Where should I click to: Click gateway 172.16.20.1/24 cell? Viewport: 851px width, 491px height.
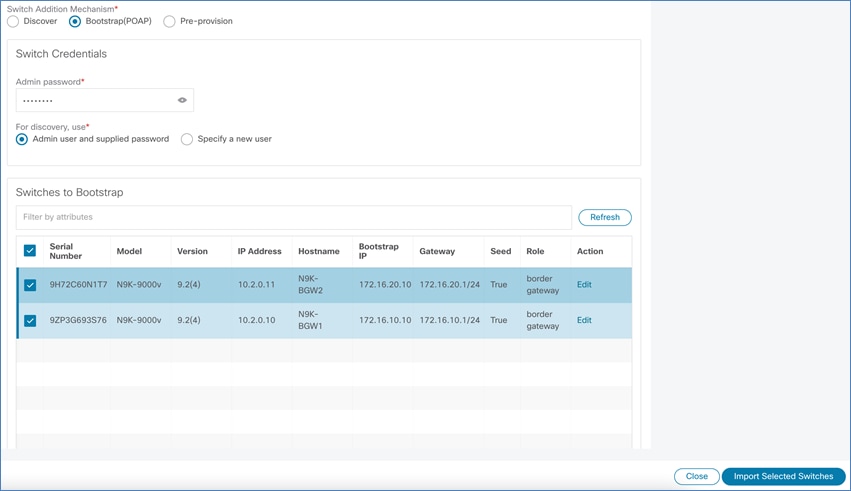pos(449,285)
